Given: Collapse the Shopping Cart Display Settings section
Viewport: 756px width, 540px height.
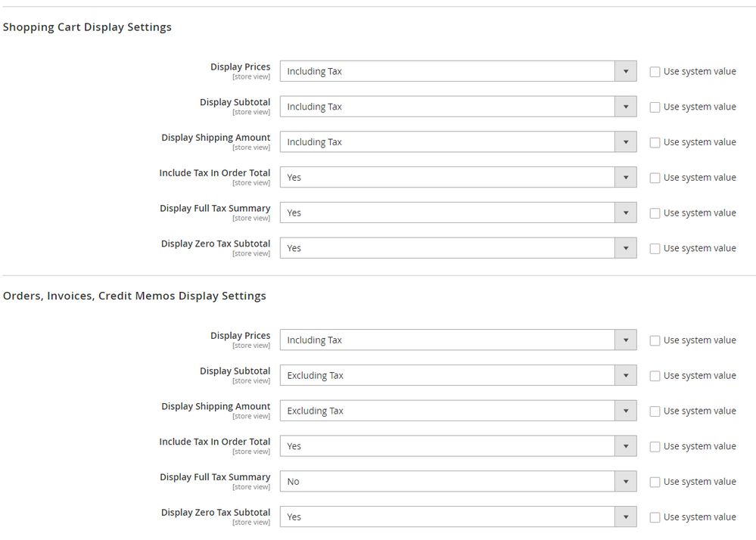Looking at the screenshot, I should coord(87,27).
